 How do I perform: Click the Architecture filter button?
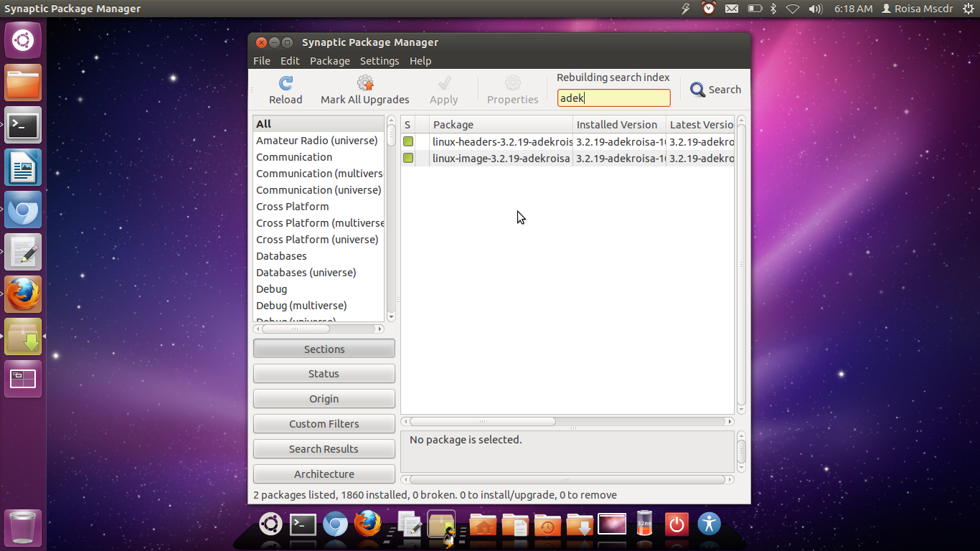point(324,474)
